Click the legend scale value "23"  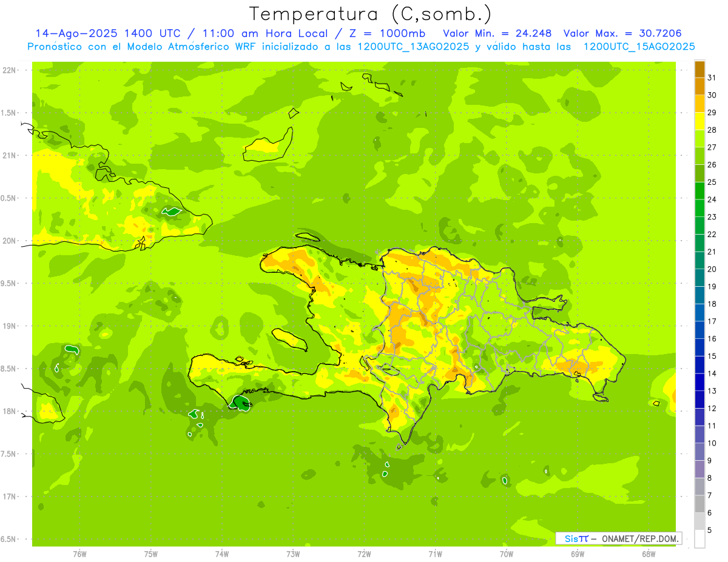(712, 217)
